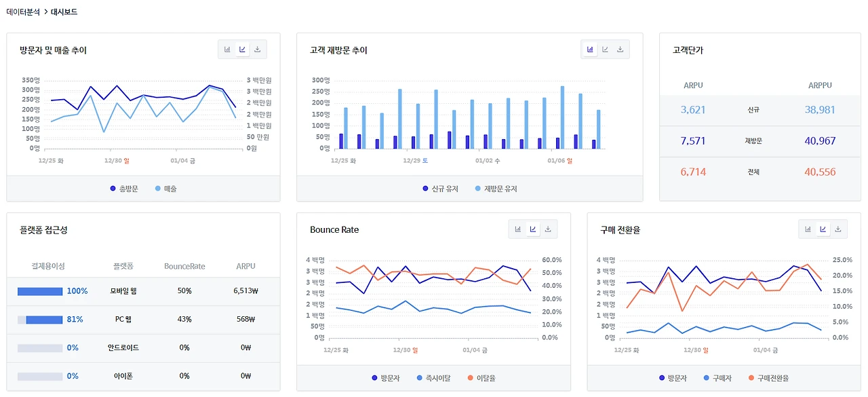Switch 고객 재방문 추이 card to line chart
Viewport: 868px width, 397px height.
click(x=605, y=50)
